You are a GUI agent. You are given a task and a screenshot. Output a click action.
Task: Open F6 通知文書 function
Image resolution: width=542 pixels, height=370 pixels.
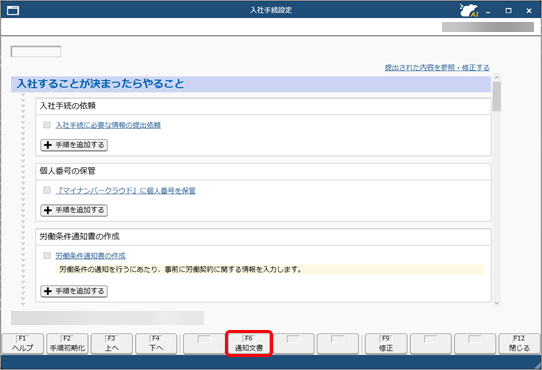click(249, 344)
